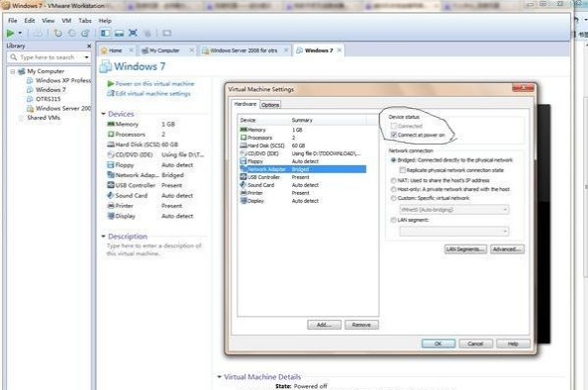Viewport: 588px width, 390px height.
Task: Open the LAN segment dropdown
Action: tap(454, 232)
